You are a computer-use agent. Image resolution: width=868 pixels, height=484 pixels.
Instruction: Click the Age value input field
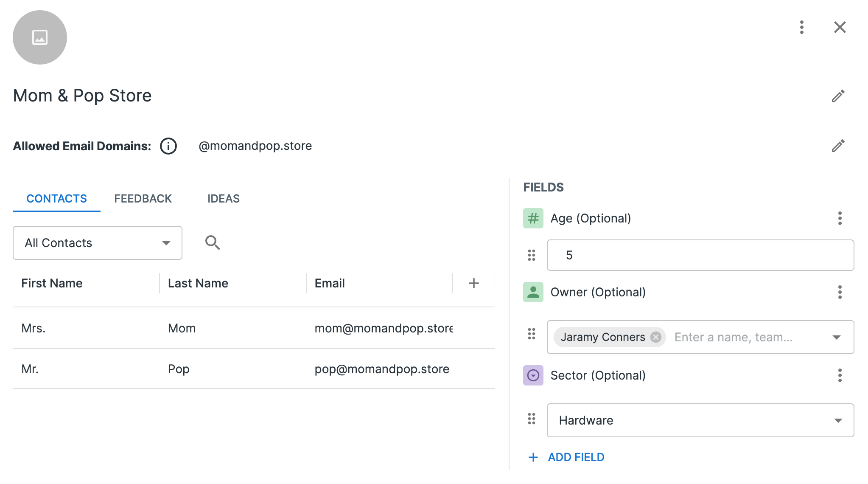(700, 255)
